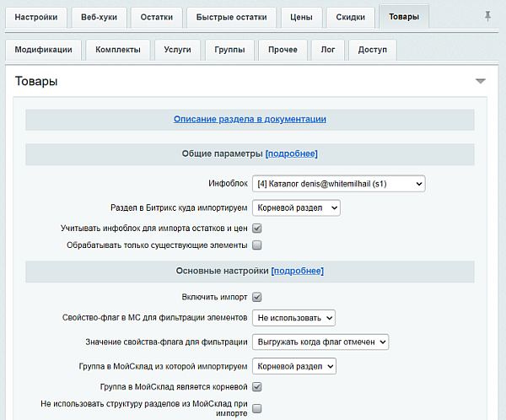Uncheck Учитывать инфоблок для импорта остатков
Image resolution: width=506 pixels, height=420 pixels.
[x=257, y=229]
